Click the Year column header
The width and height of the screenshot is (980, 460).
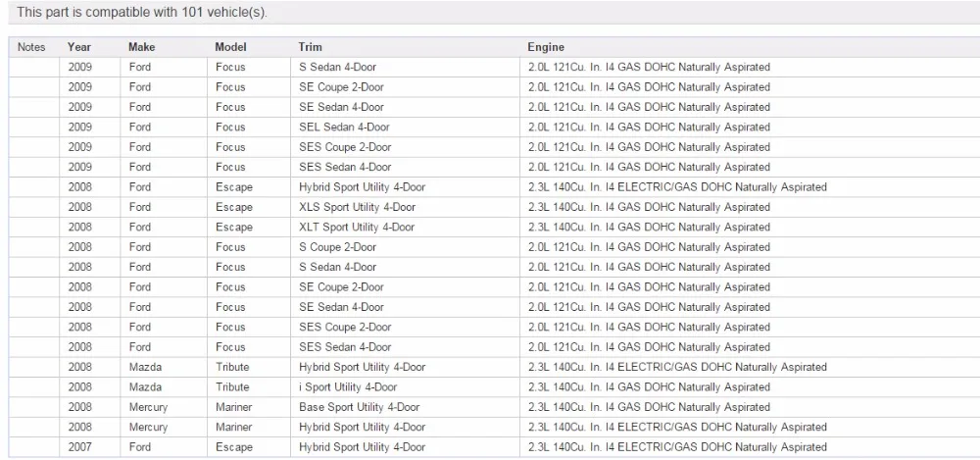click(79, 47)
